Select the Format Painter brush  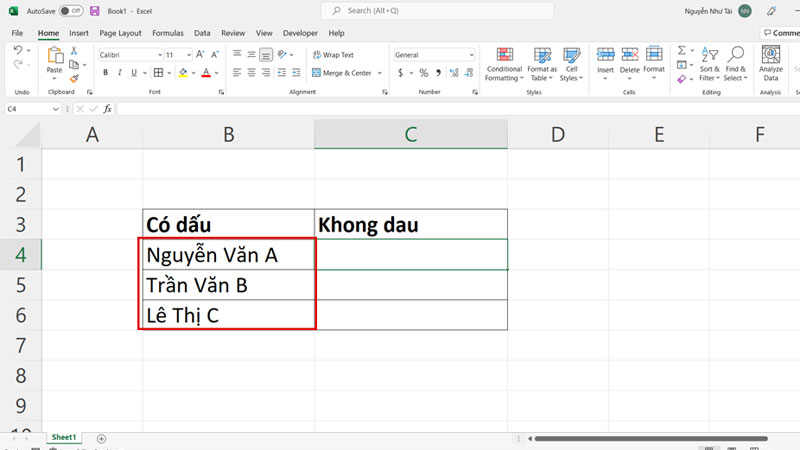pyautogui.click(x=74, y=78)
